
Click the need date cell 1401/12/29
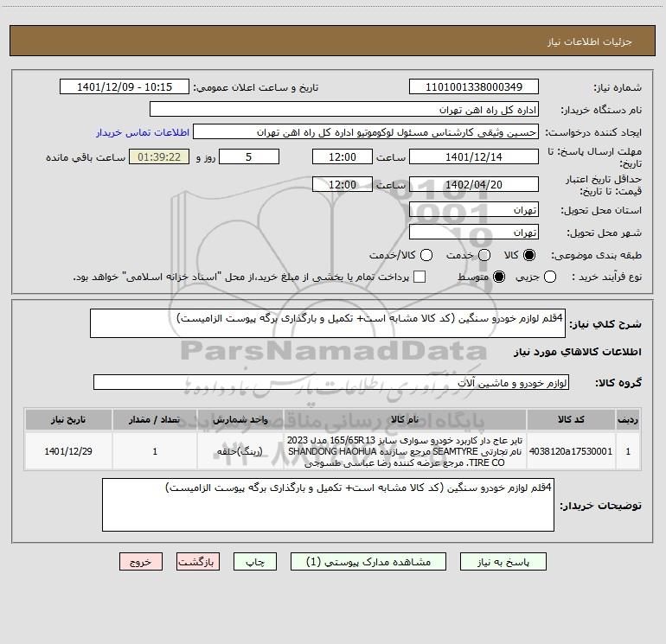tap(68, 451)
